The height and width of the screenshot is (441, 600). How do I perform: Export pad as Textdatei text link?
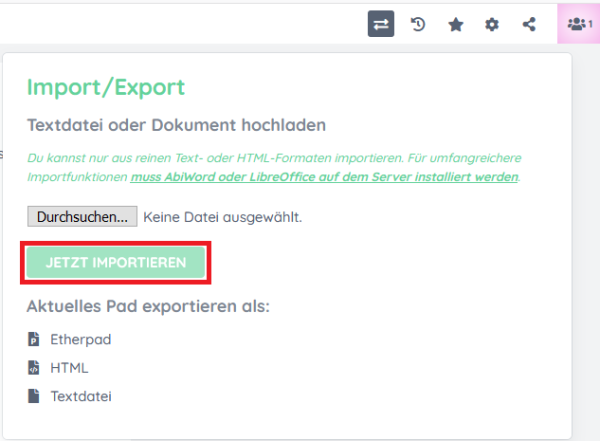(x=81, y=396)
